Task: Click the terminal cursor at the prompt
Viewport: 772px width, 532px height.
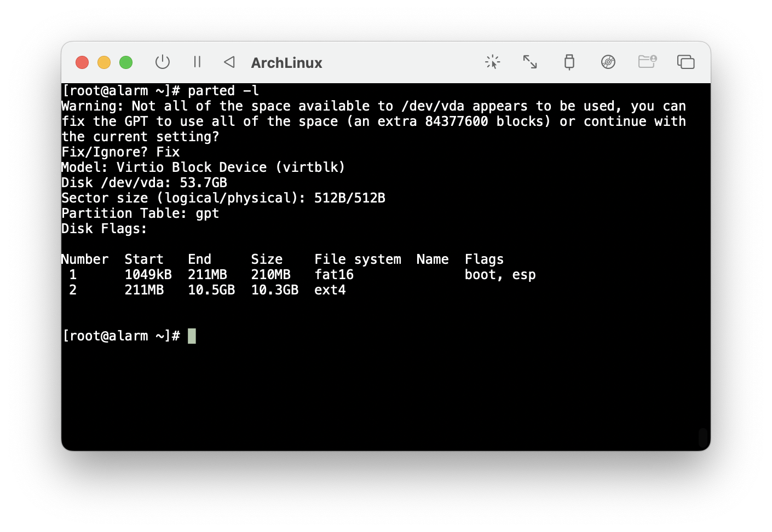Action: tap(192, 336)
